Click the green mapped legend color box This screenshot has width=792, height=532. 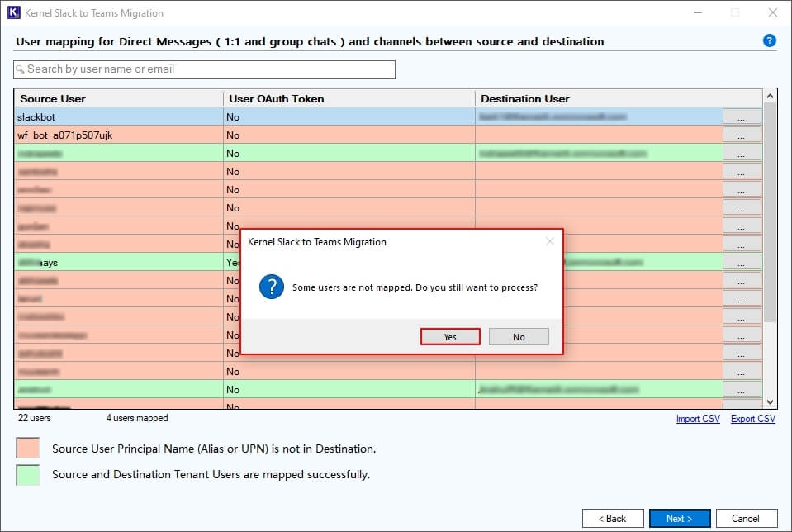(28, 475)
